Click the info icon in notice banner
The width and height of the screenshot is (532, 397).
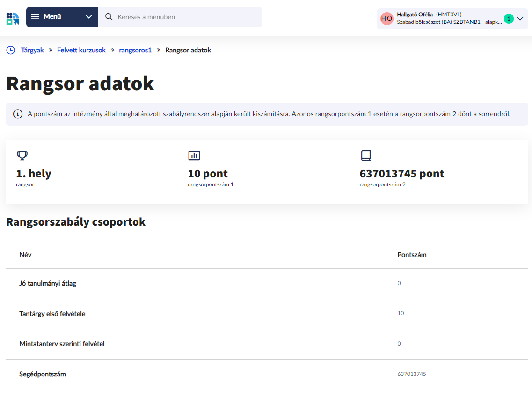(18, 114)
